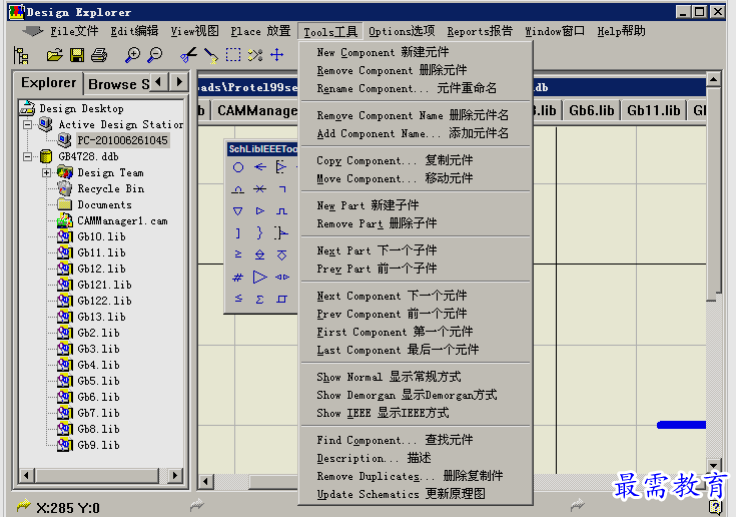The width and height of the screenshot is (736, 517).
Task: Select Gb10.lib in the project tree
Action: click(101, 237)
